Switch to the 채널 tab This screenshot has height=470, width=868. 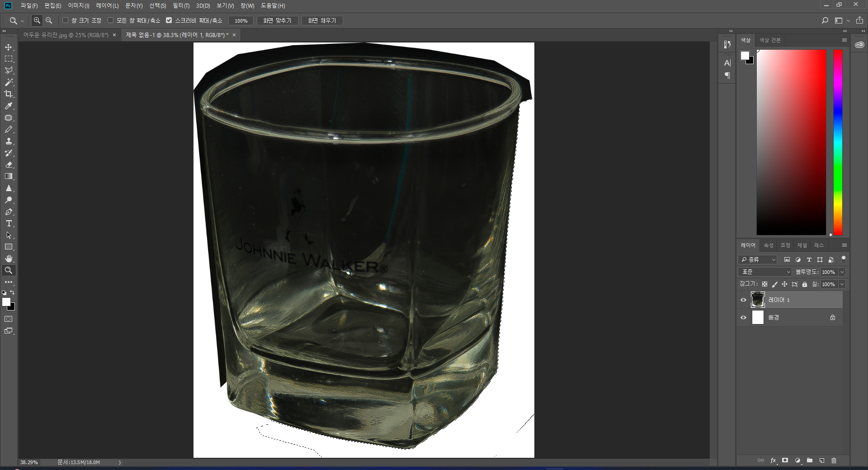point(802,245)
